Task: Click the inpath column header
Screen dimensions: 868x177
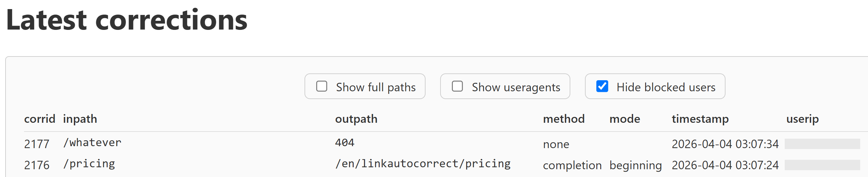Action: point(80,119)
